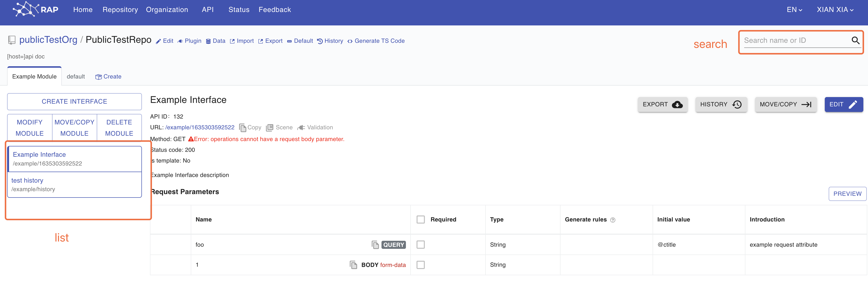868x286 pixels.
Task: Click the Create module box icon
Action: click(98, 77)
